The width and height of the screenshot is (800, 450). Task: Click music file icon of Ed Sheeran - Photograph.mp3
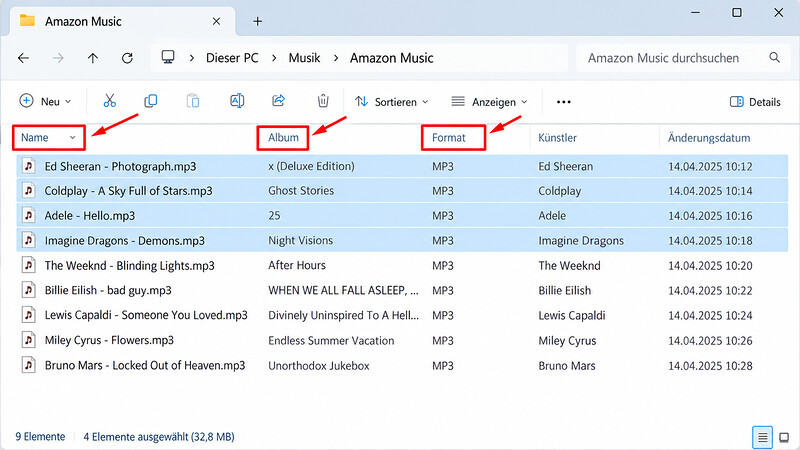29,166
